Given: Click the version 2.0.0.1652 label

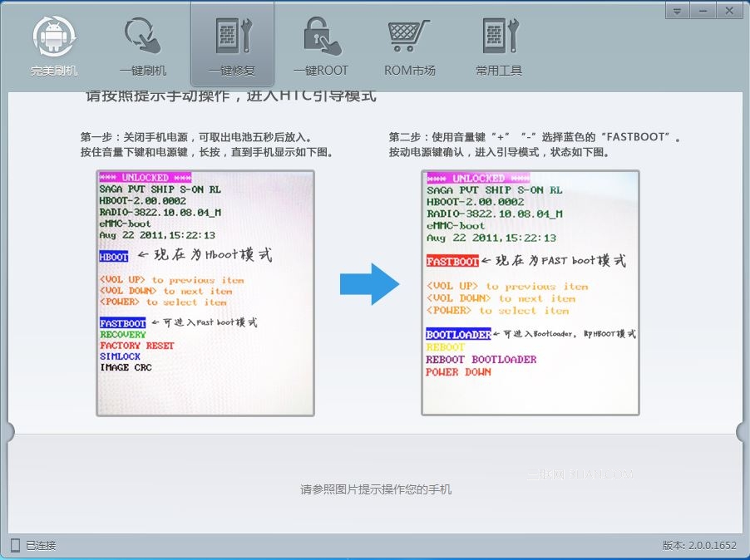Looking at the screenshot, I should click(699, 545).
